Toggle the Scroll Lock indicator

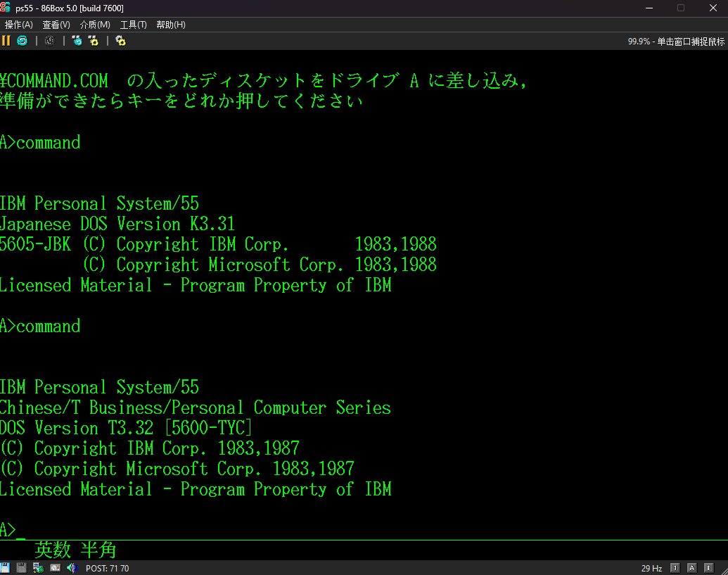click(x=709, y=568)
